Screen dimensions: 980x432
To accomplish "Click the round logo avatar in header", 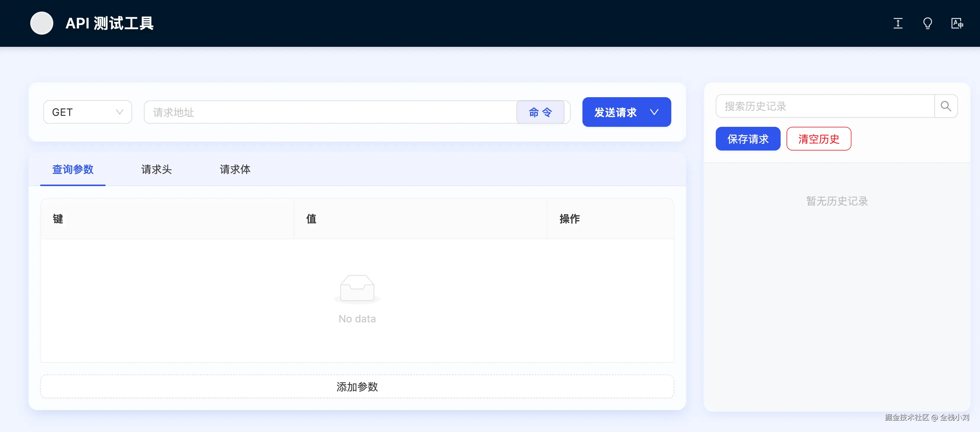I will (41, 23).
